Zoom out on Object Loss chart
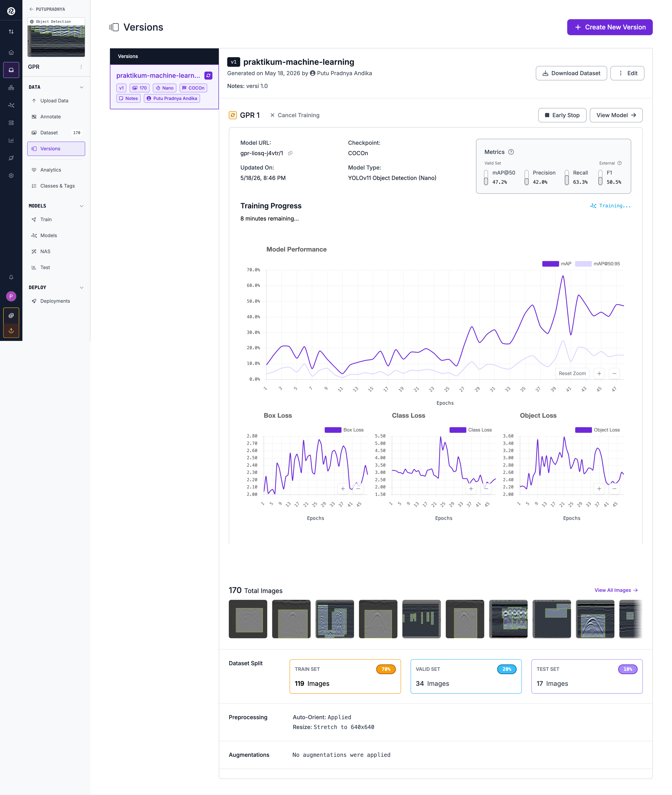This screenshot has height=795, width=672. click(614, 488)
